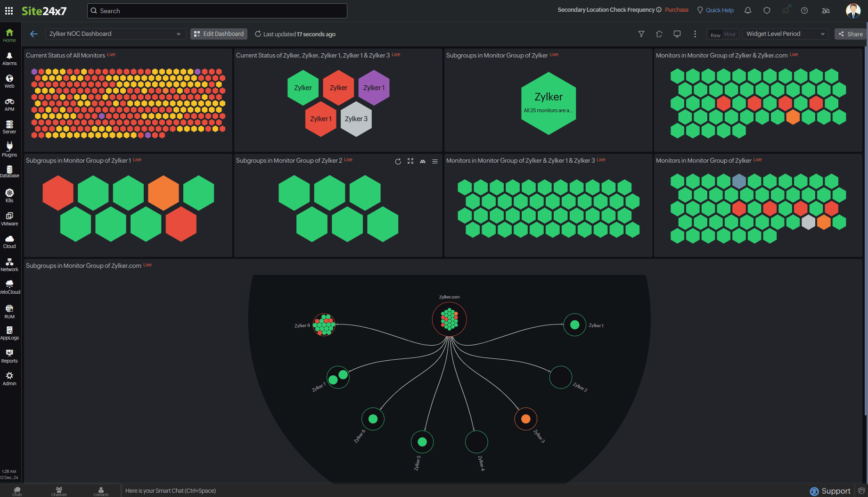Open the announcements megaphone icon

(x=786, y=10)
